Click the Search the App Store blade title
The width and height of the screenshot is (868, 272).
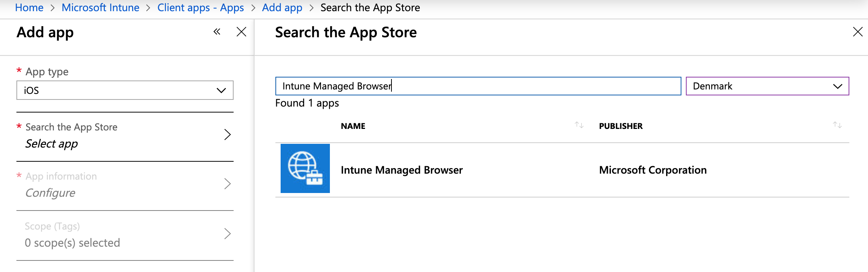(x=346, y=32)
